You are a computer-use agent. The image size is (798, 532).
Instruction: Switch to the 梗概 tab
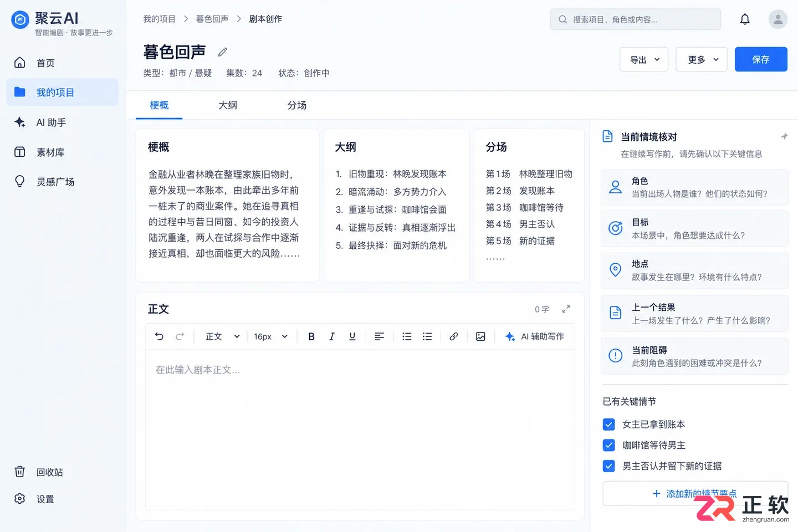[159, 105]
